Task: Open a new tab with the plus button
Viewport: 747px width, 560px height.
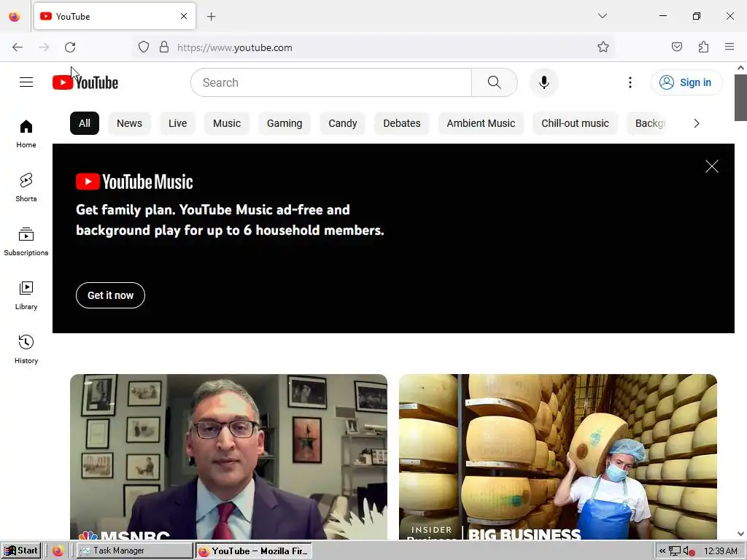Action: (212, 17)
